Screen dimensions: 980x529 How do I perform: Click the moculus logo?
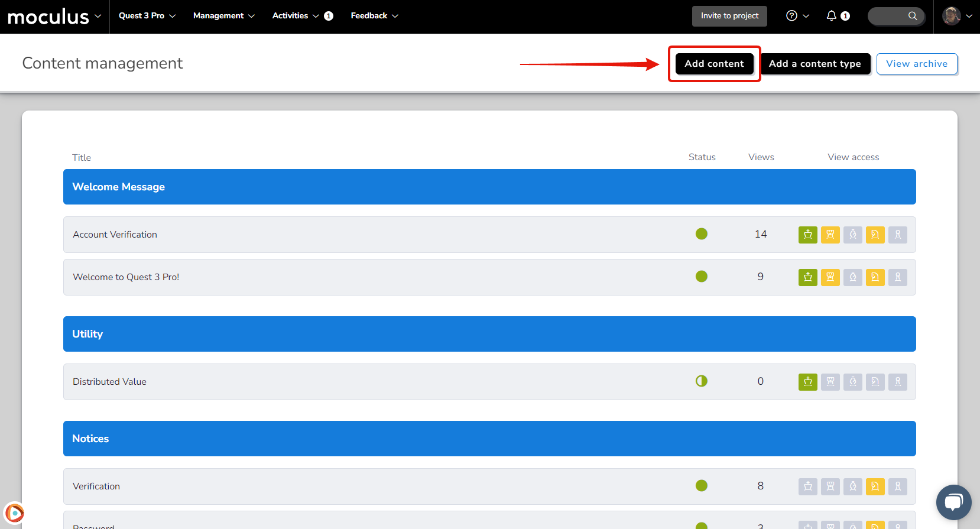point(48,17)
